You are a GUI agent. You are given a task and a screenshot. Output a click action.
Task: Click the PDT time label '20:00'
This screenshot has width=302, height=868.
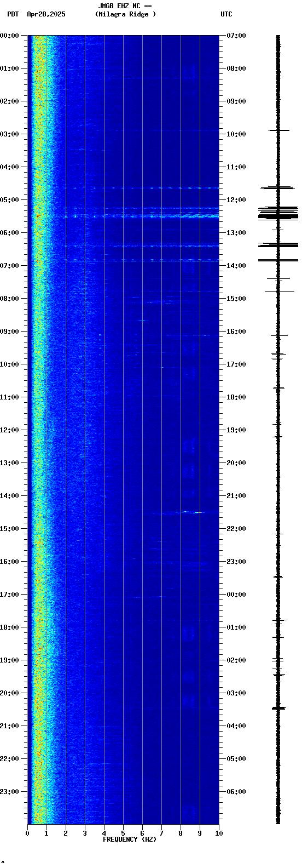(x=9, y=693)
